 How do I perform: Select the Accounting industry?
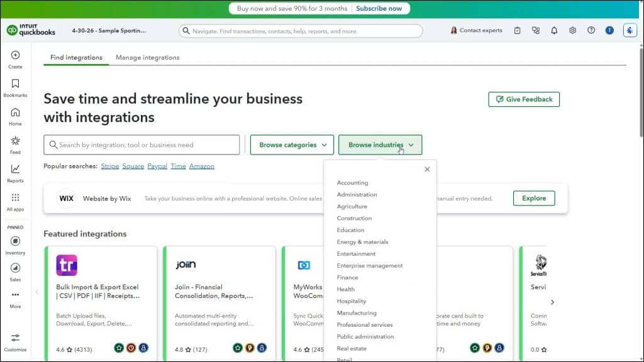[352, 183]
